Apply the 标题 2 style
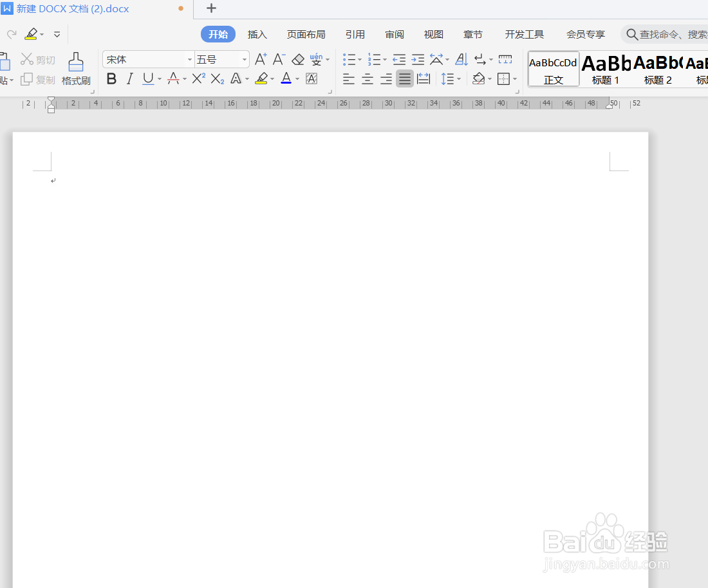This screenshot has width=708, height=588. click(x=658, y=69)
